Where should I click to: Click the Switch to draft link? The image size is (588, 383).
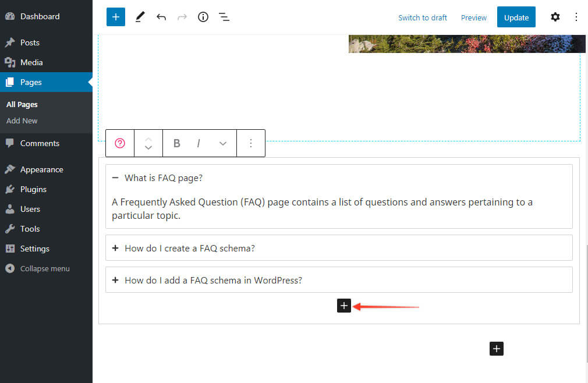click(423, 17)
